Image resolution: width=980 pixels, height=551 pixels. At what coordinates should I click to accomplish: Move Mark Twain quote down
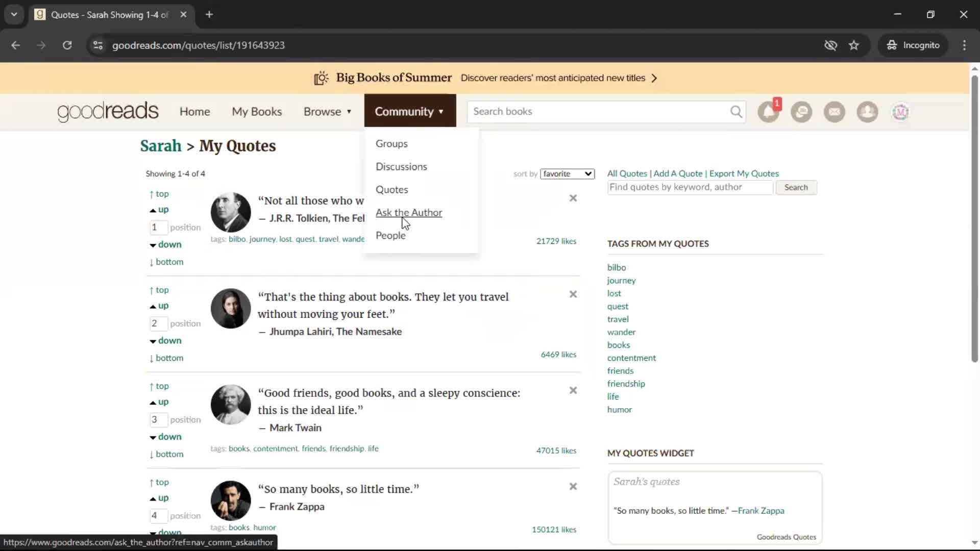[165, 437]
